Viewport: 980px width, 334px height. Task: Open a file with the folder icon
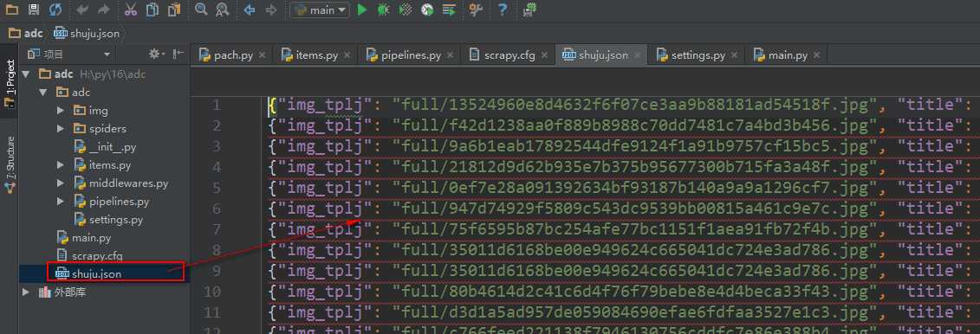(x=12, y=10)
